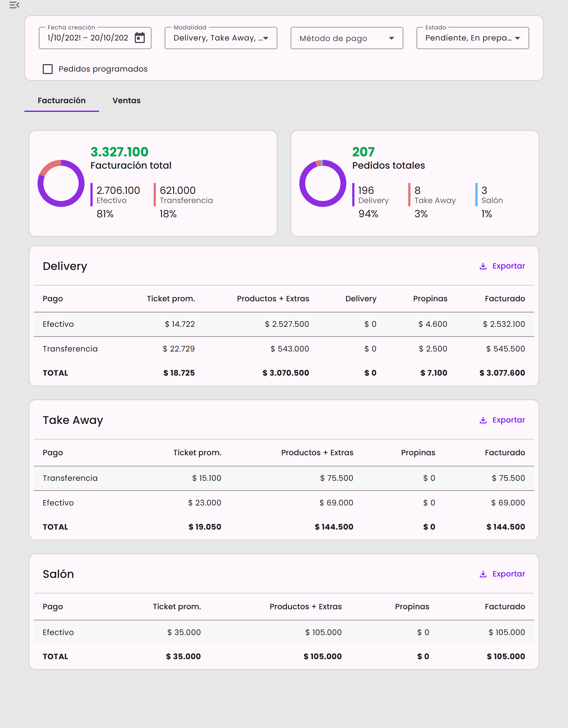Open the calendar date picker icon
568x728 pixels.
coord(140,38)
